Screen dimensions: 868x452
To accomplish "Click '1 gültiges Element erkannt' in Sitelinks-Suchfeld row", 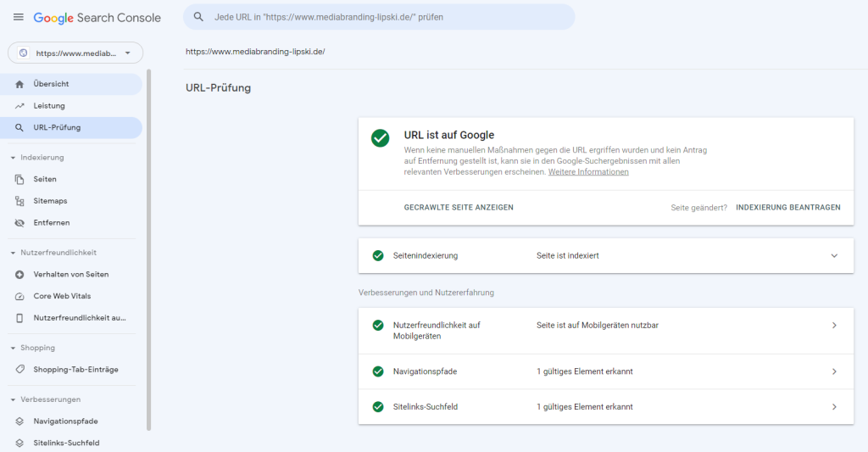I will tap(585, 406).
